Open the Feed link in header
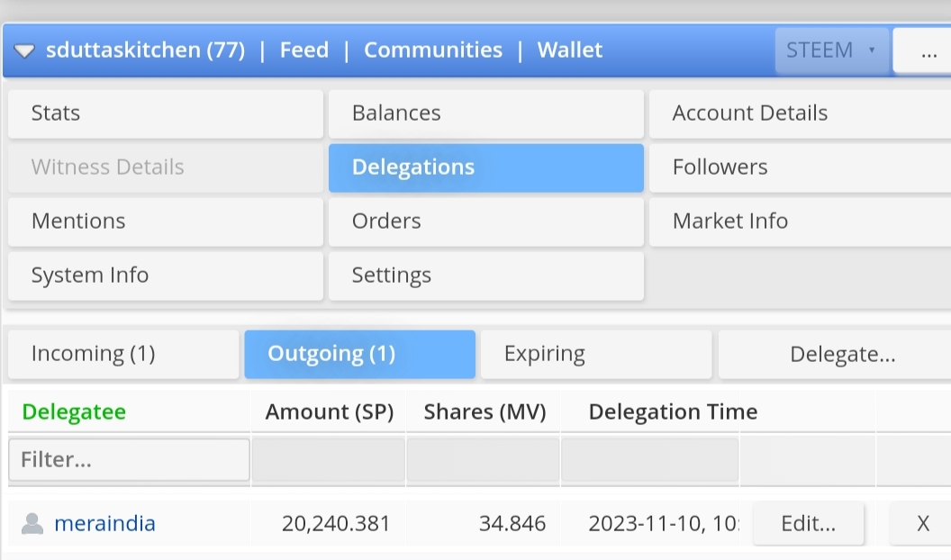 pos(303,50)
